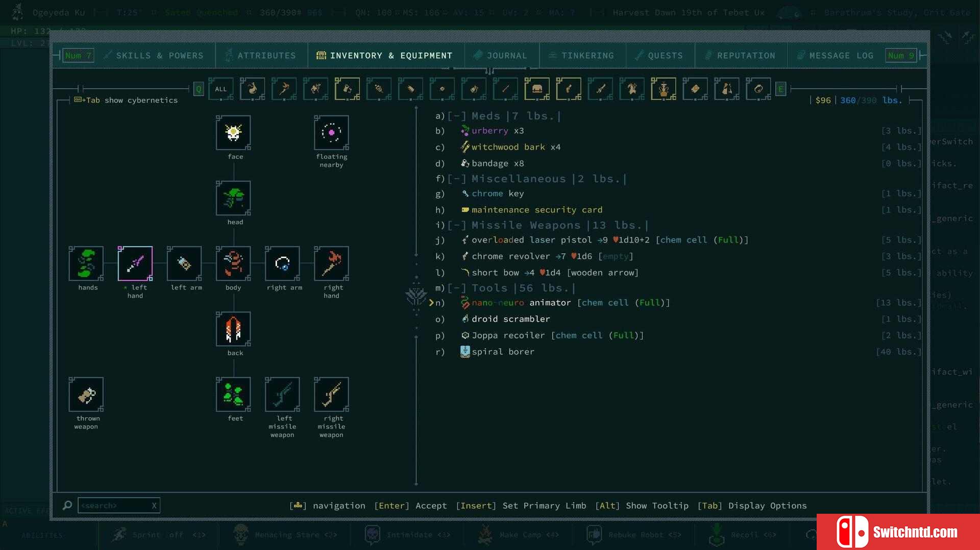This screenshot has height=550, width=980.
Task: Click the Q previous filter button
Action: coord(199,89)
